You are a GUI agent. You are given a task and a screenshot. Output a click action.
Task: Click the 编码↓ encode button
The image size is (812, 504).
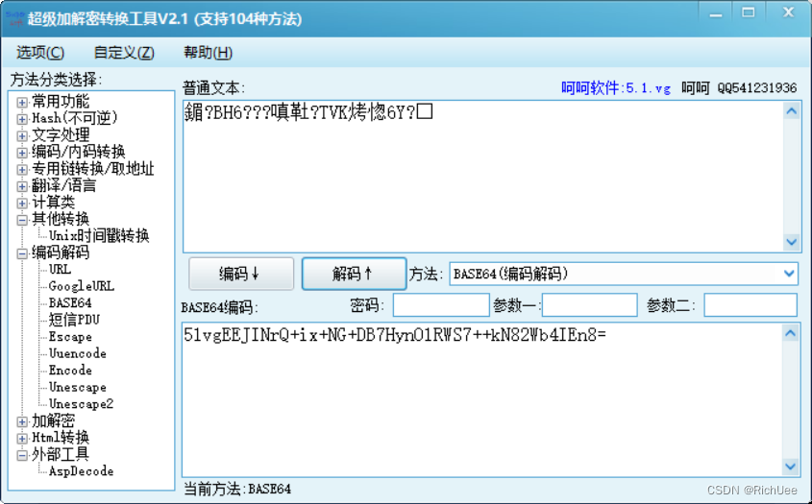(x=241, y=274)
